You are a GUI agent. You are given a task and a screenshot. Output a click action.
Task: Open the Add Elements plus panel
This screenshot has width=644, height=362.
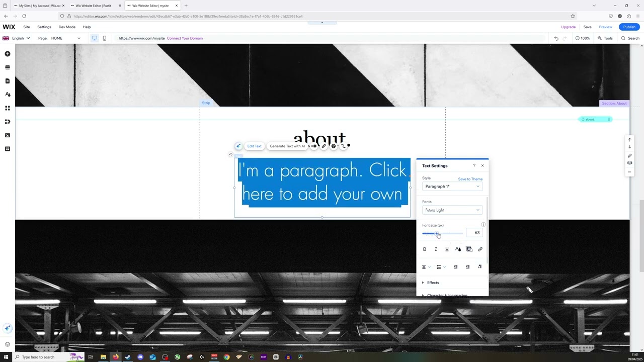coord(8,54)
